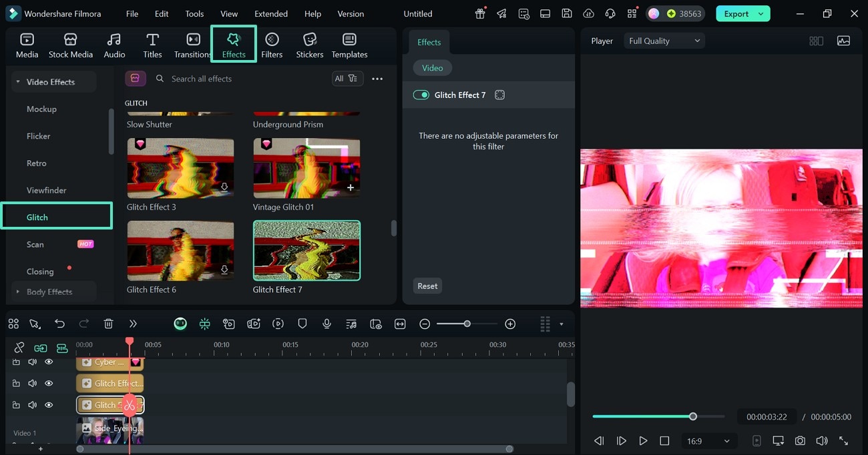Image resolution: width=868 pixels, height=455 pixels.
Task: Open the Tools menu in the menu bar
Action: [194, 13]
